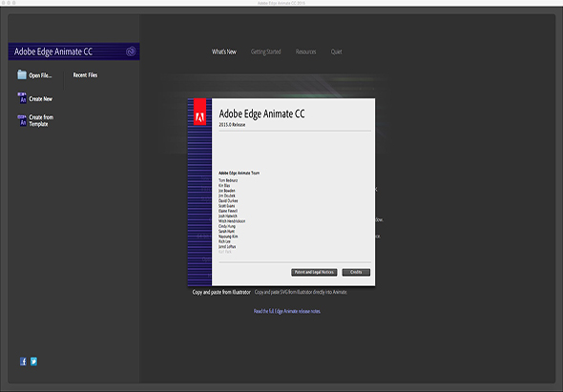This screenshot has height=392, width=563.
Task: Switch to the Getting Started tab
Action: click(265, 52)
